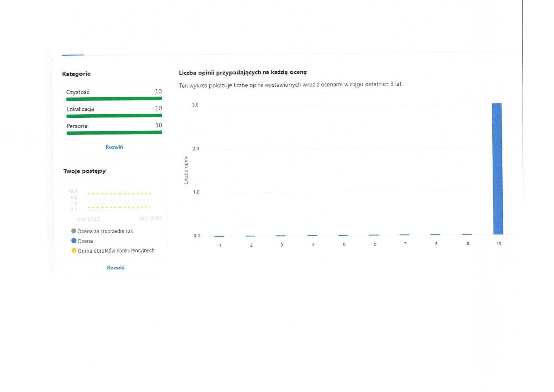Click the chart description starting Ten wykres pokazuje
This screenshot has width=554, height=392.
tap(291, 85)
